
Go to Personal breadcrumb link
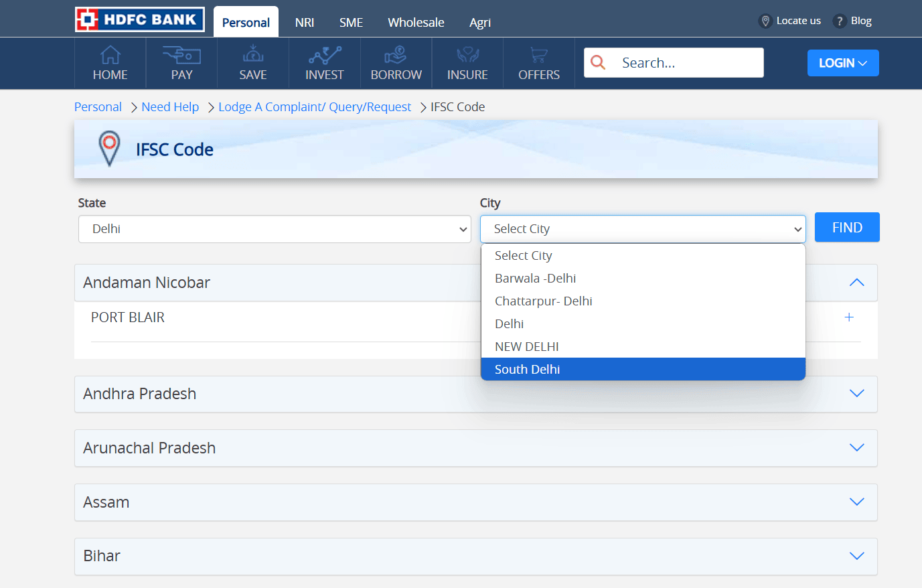pyautogui.click(x=98, y=107)
